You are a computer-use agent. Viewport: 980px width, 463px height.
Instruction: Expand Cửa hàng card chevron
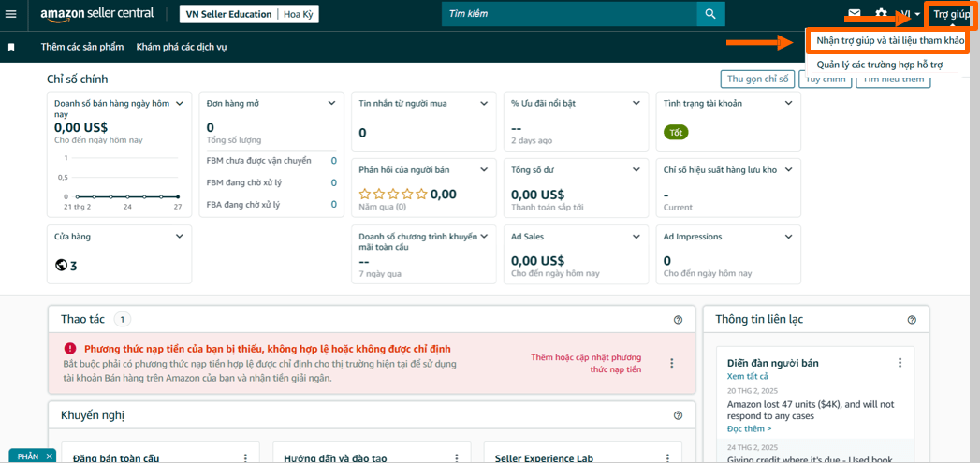180,237
